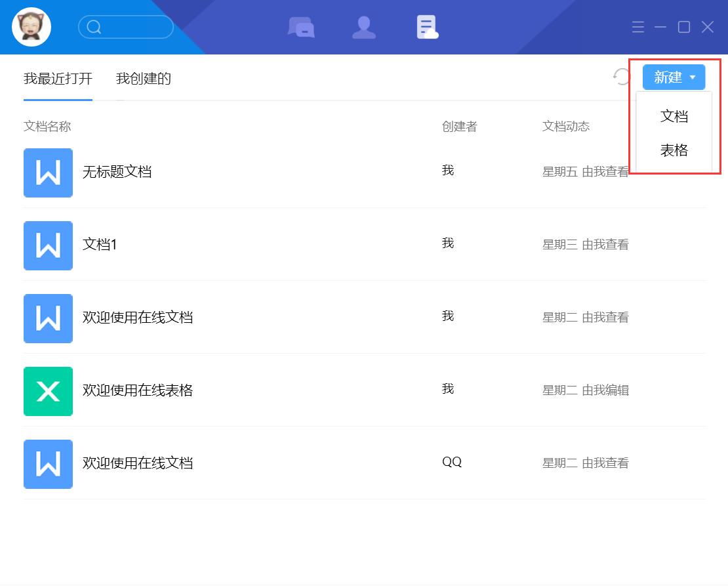
Task: Expand the 新建 dropdown button
Action: (x=674, y=77)
